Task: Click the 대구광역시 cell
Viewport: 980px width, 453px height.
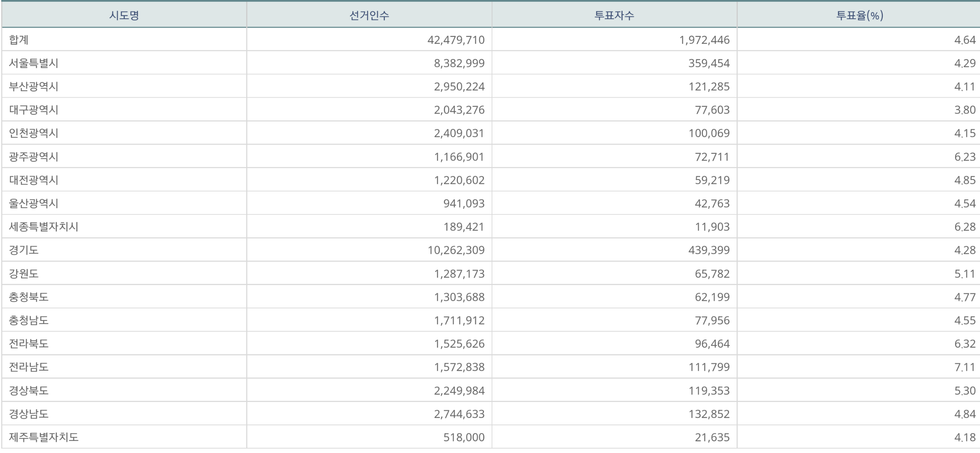Action: click(34, 110)
